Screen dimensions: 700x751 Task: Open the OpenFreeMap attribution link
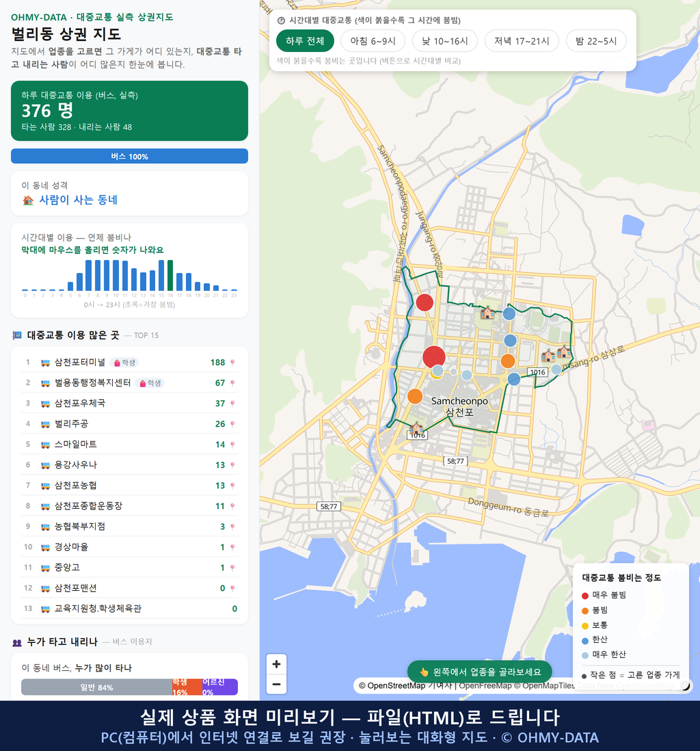[485, 686]
